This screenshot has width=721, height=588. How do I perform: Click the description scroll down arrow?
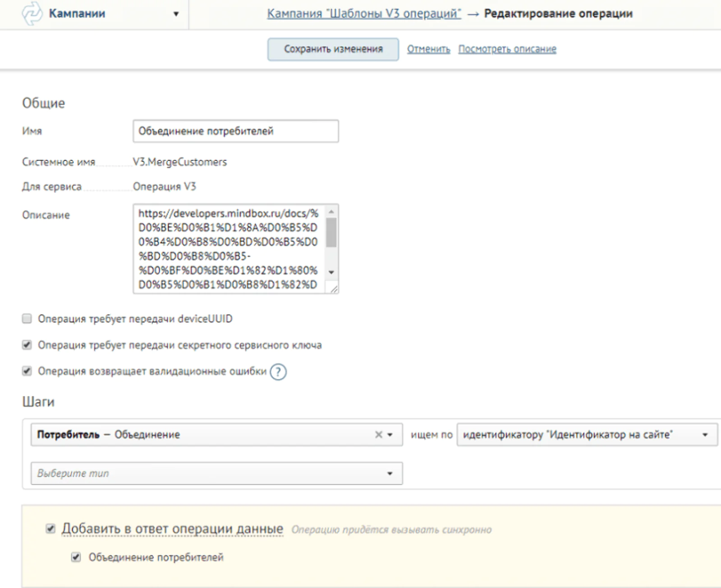(331, 272)
